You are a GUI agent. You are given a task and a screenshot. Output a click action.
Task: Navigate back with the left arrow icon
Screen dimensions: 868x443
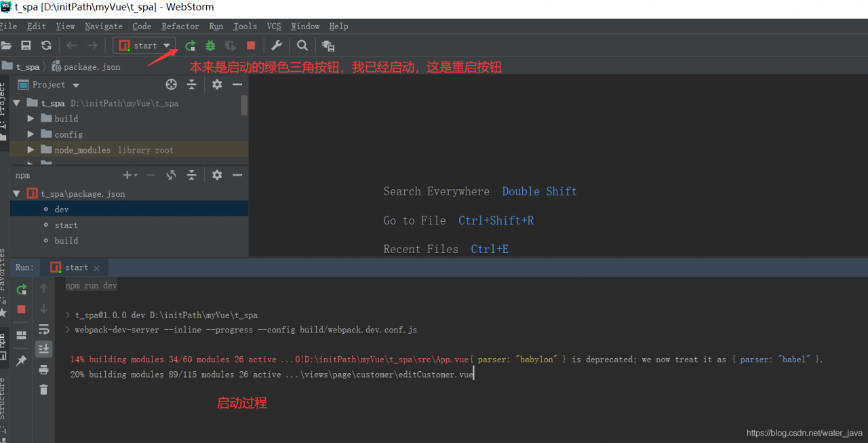pyautogui.click(x=71, y=45)
